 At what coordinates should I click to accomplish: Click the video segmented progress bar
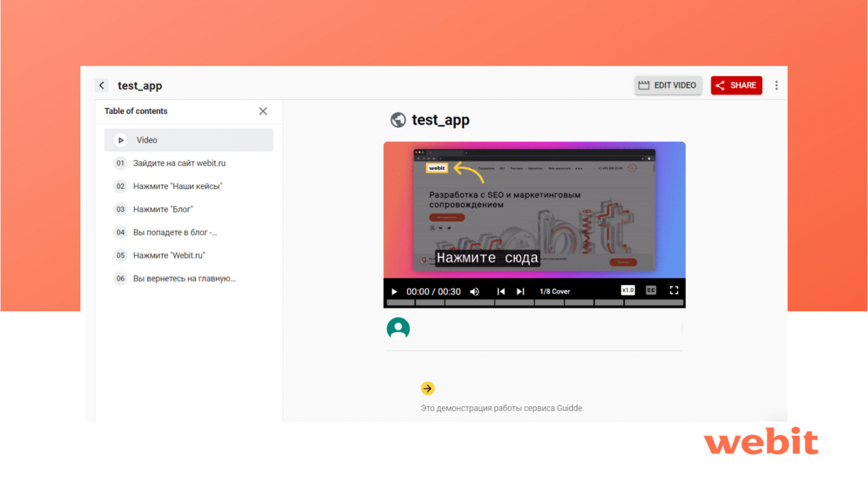pos(534,303)
